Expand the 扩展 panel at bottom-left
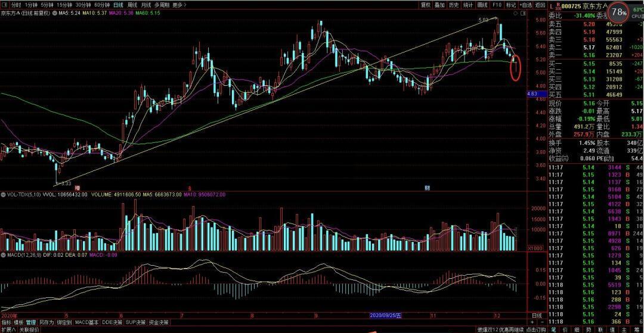Viewport: 644px width, 333px height. [8, 329]
